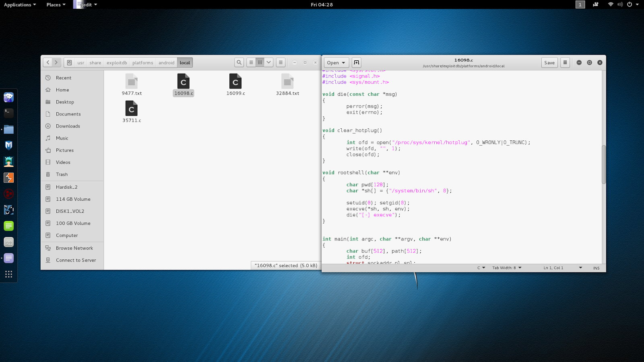The width and height of the screenshot is (644, 362).
Task: Open the Open recent files dropdown
Action: 343,62
